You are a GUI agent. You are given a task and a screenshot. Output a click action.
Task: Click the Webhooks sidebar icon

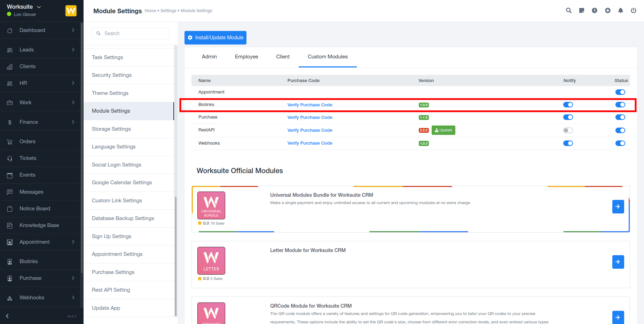coord(10,298)
